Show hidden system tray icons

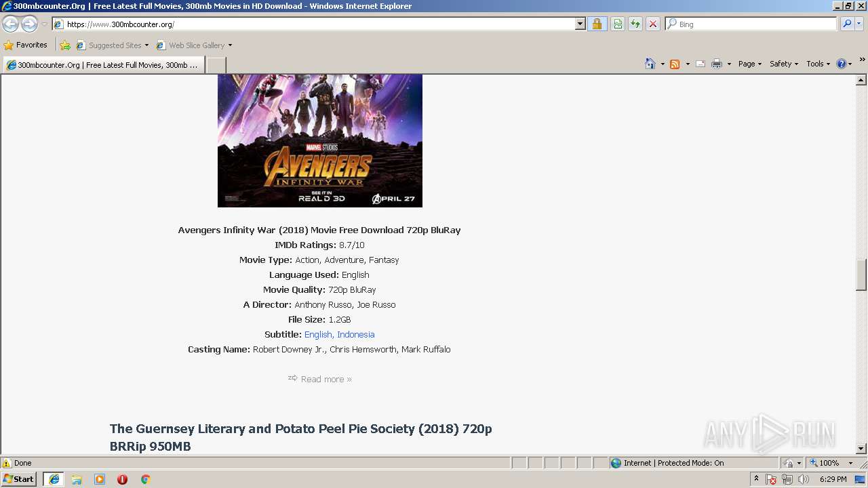click(x=756, y=479)
